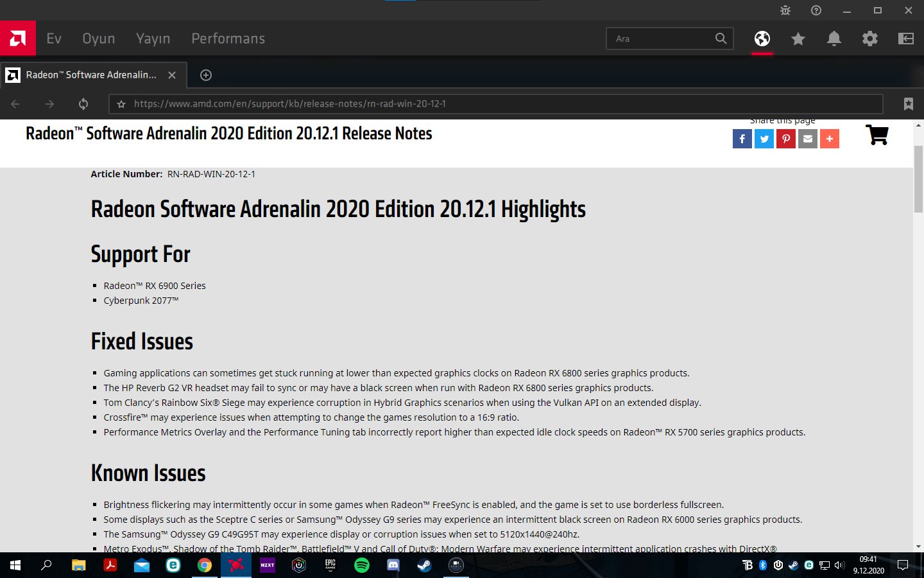924x578 pixels.
Task: Switch to the Oyun tab
Action: [x=99, y=39]
